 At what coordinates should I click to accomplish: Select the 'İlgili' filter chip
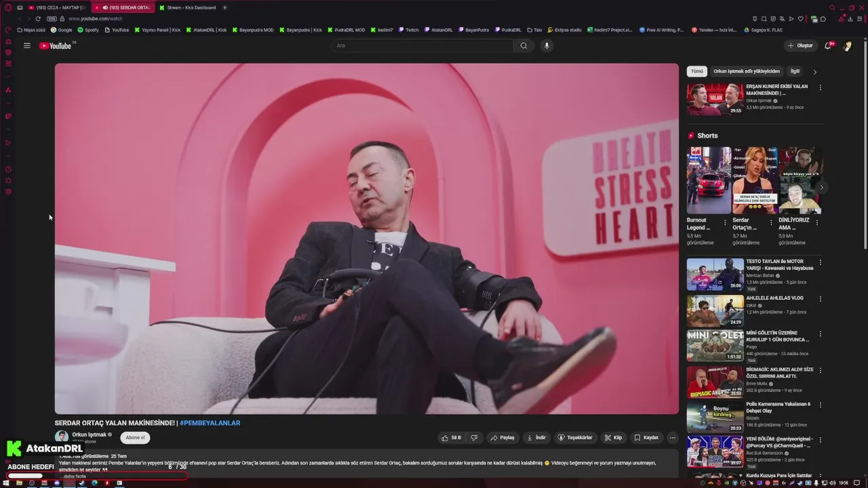coord(795,71)
